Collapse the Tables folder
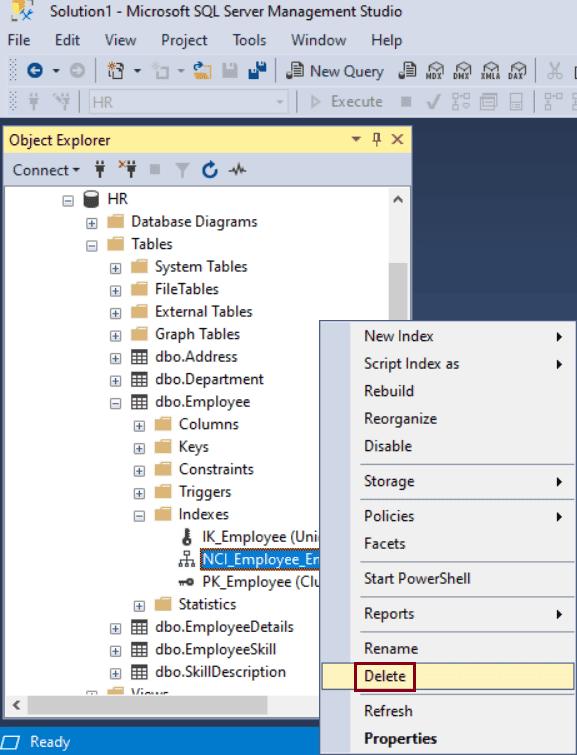This screenshot has height=755, width=577. click(x=92, y=246)
